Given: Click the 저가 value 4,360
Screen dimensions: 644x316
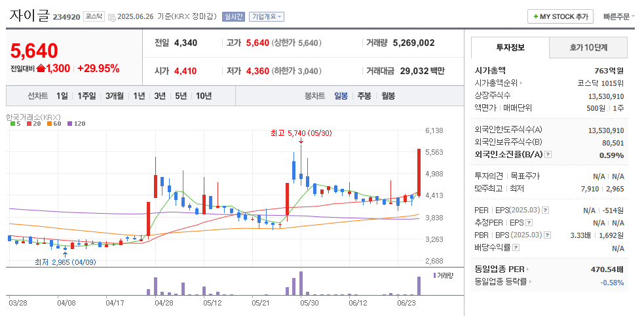Looking at the screenshot, I should (x=257, y=71).
